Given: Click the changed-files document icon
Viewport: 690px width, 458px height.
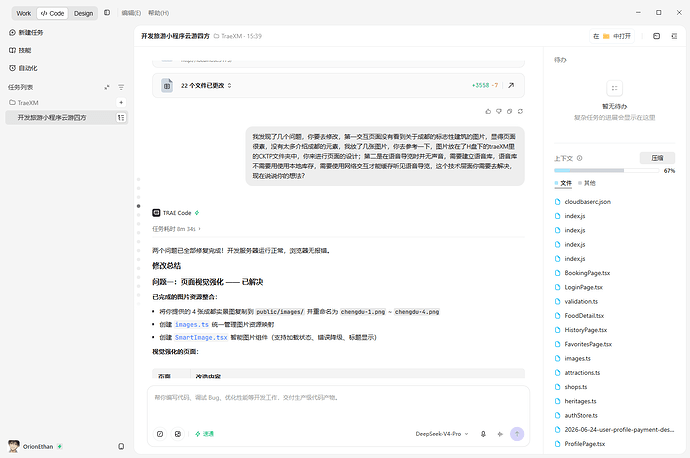Looking at the screenshot, I should 167,85.
